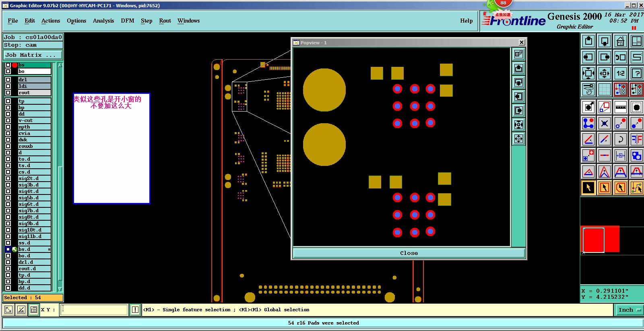This screenshot has height=331, width=644.
Task: Select the cvia layer name
Action: 35,133
